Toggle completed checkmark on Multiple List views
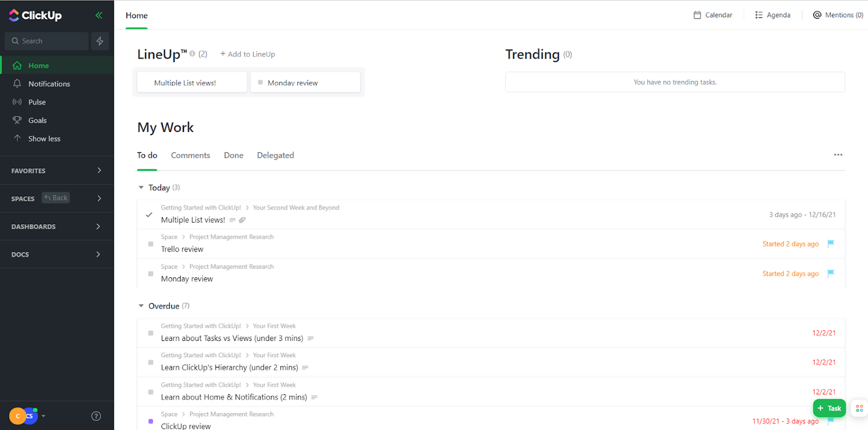The width and height of the screenshot is (868, 430). click(149, 214)
